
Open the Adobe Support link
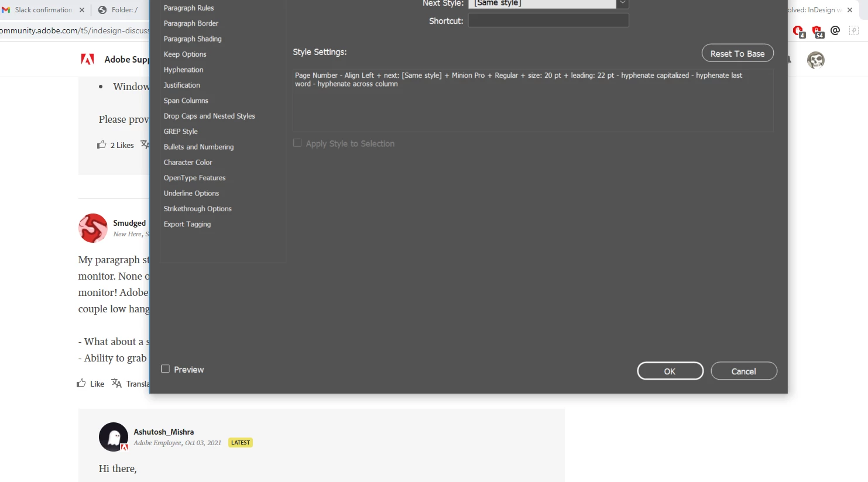tap(127, 60)
